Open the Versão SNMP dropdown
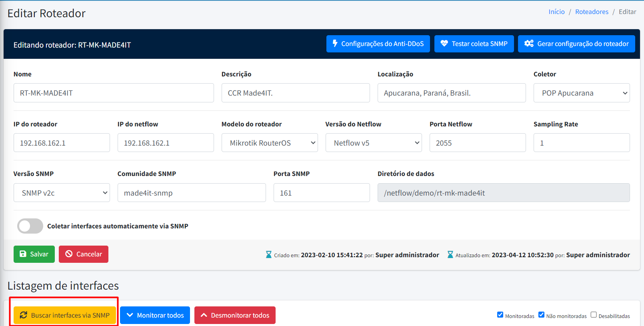Viewport: 644px width, 326px height. tap(62, 193)
